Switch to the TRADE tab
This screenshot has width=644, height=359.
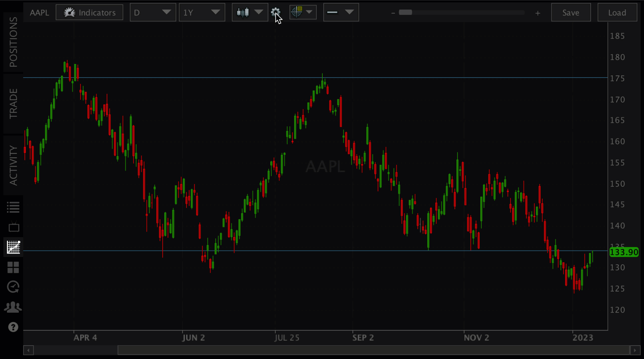(x=13, y=103)
